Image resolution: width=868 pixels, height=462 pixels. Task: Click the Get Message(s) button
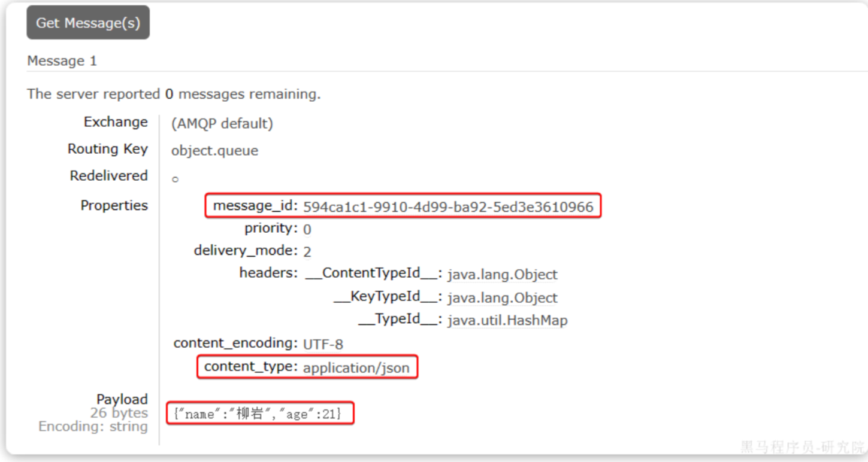point(88,23)
